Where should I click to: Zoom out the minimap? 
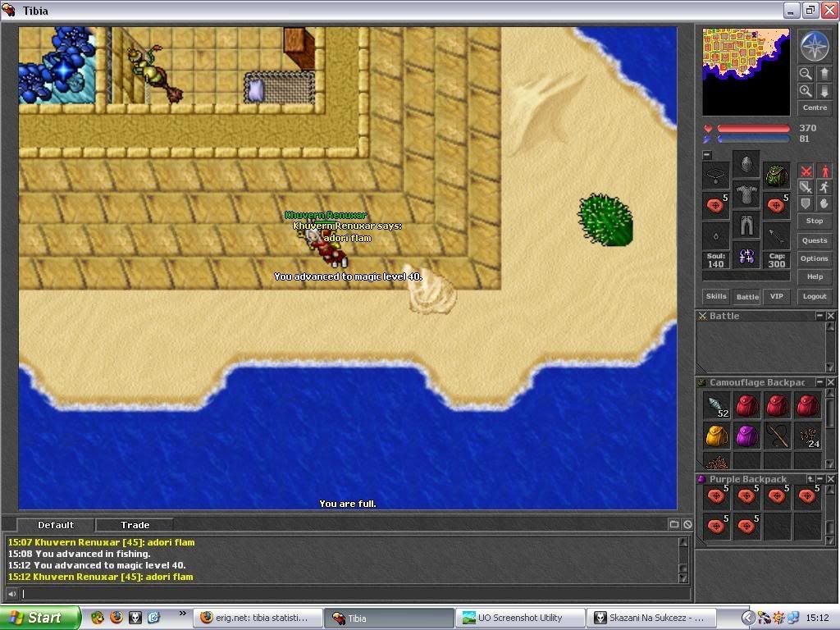coord(806,73)
